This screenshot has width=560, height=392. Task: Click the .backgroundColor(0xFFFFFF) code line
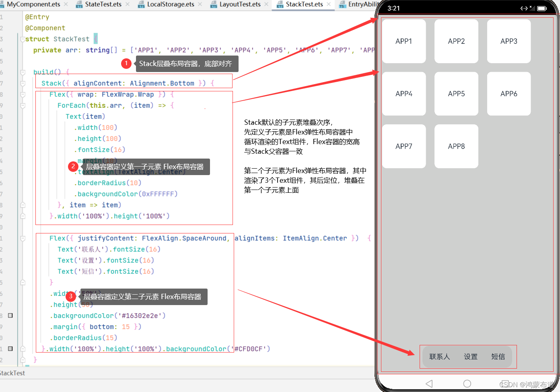click(126, 194)
